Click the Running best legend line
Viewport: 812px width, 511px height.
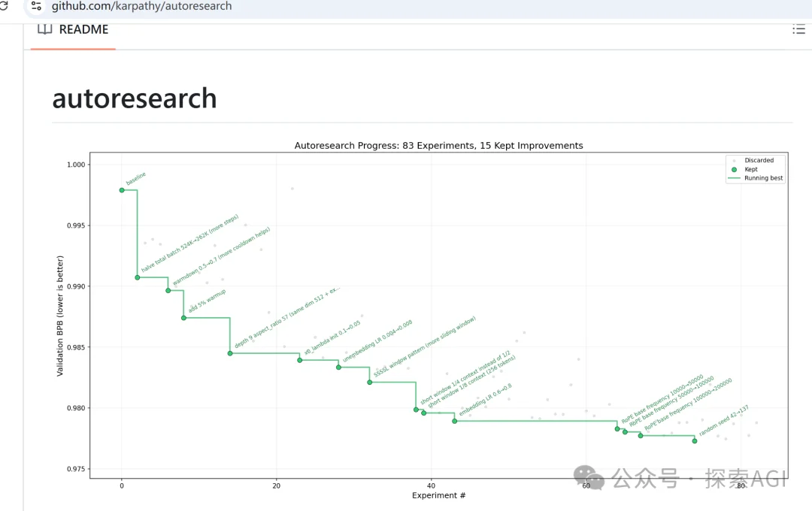[x=735, y=178]
